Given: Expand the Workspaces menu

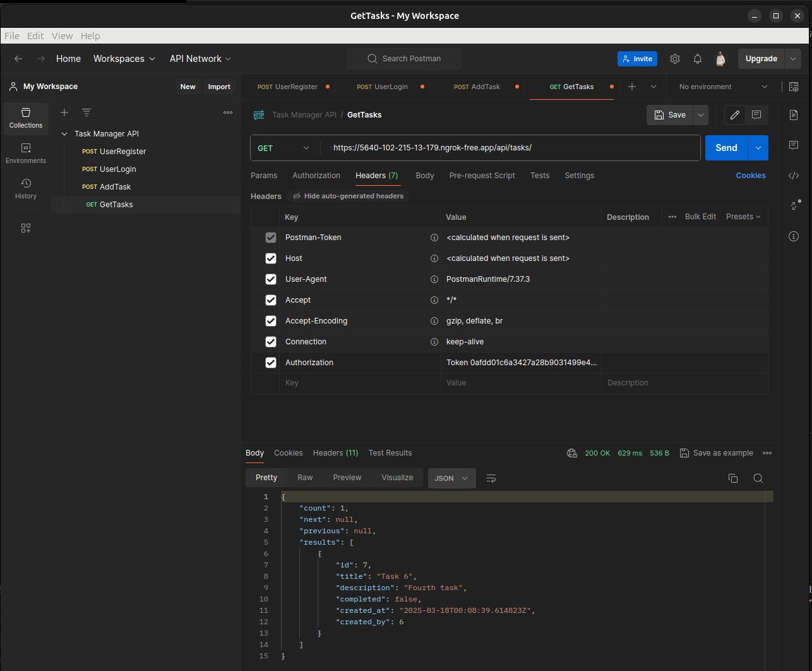Looking at the screenshot, I should click(x=124, y=59).
